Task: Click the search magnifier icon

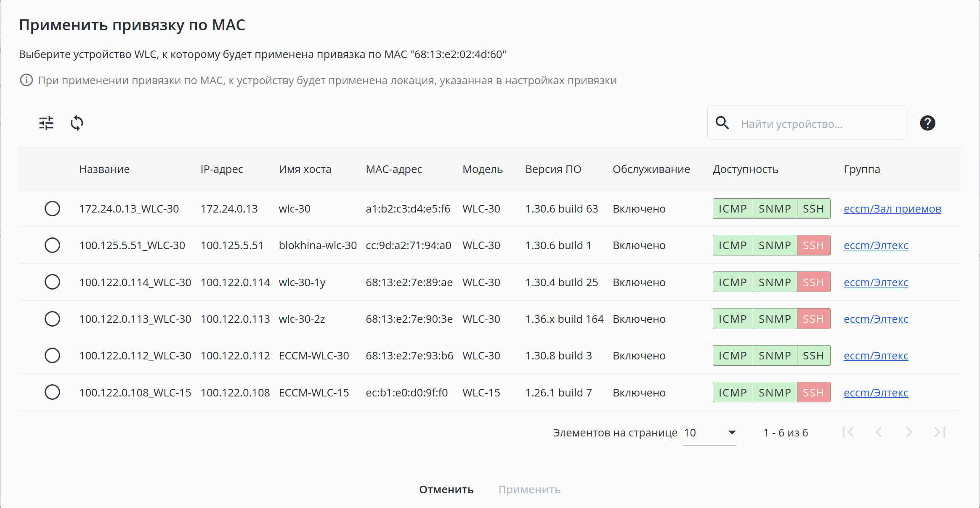Action: coord(722,123)
